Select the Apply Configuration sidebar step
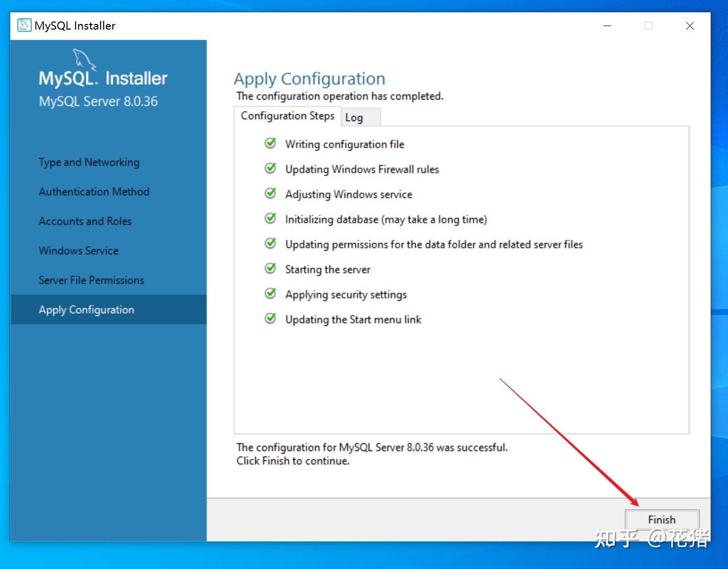The width and height of the screenshot is (728, 569). pos(108,310)
